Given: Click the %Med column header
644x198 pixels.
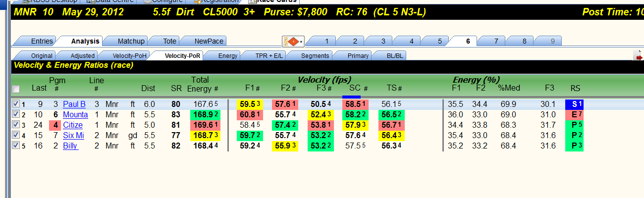Looking at the screenshot, I should click(509, 89).
